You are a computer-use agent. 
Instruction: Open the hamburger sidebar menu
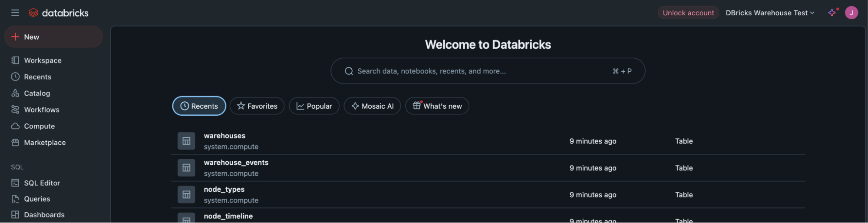(15, 13)
